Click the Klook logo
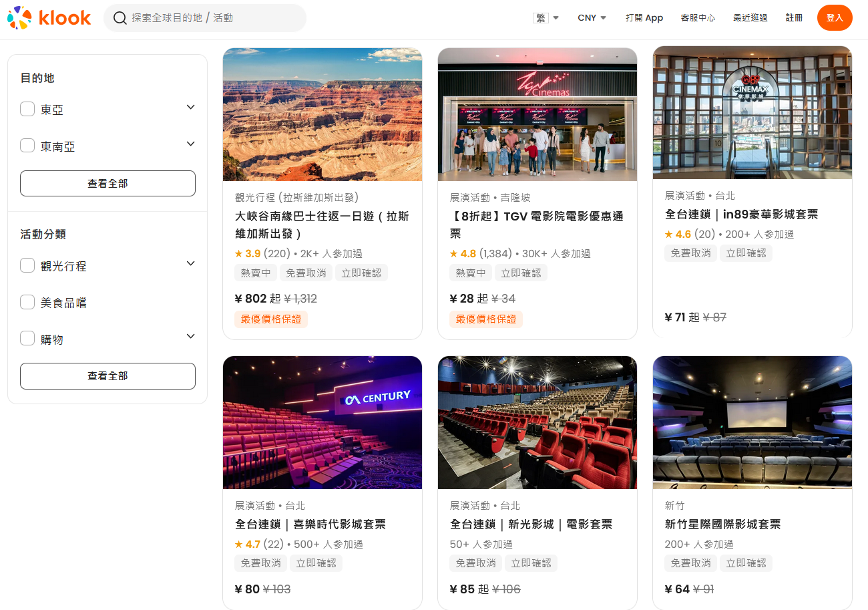868x610 pixels. (x=49, y=18)
